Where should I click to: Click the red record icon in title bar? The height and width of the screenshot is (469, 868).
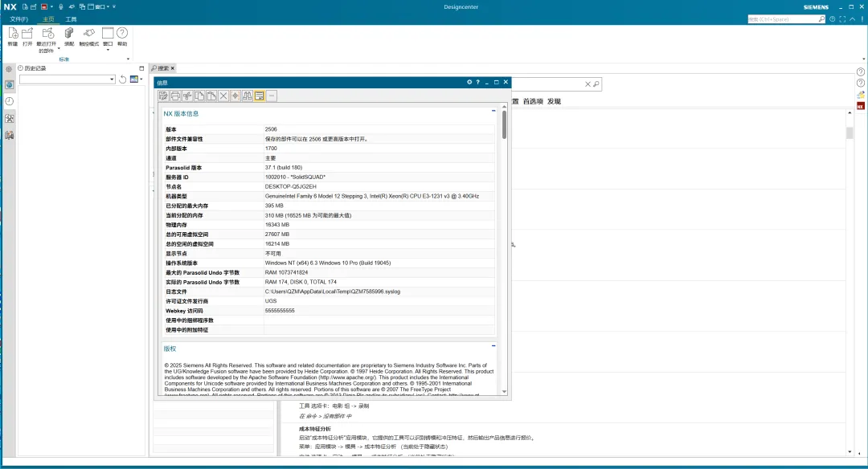(x=43, y=6)
